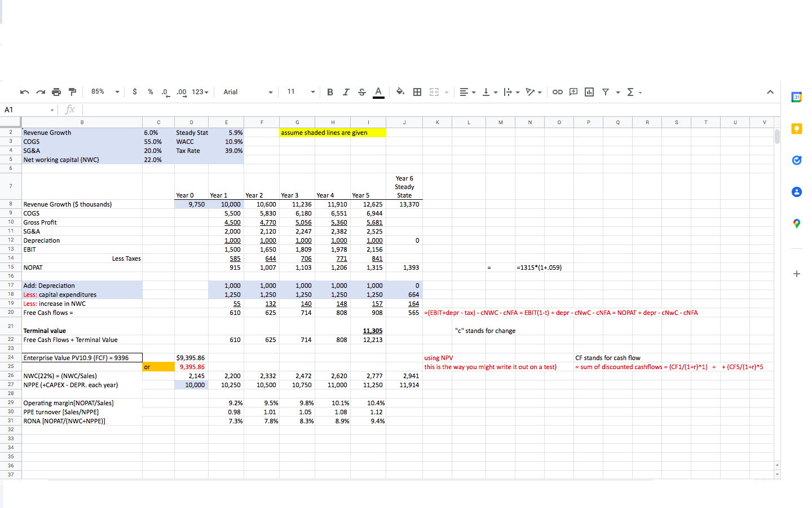Create a filter
Screen dimensions: 812x508
click(604, 91)
